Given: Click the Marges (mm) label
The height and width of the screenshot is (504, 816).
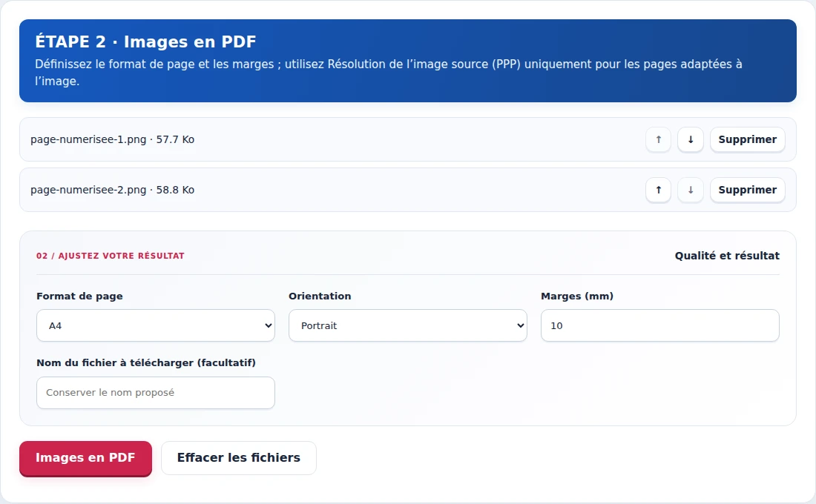Looking at the screenshot, I should click(x=577, y=296).
